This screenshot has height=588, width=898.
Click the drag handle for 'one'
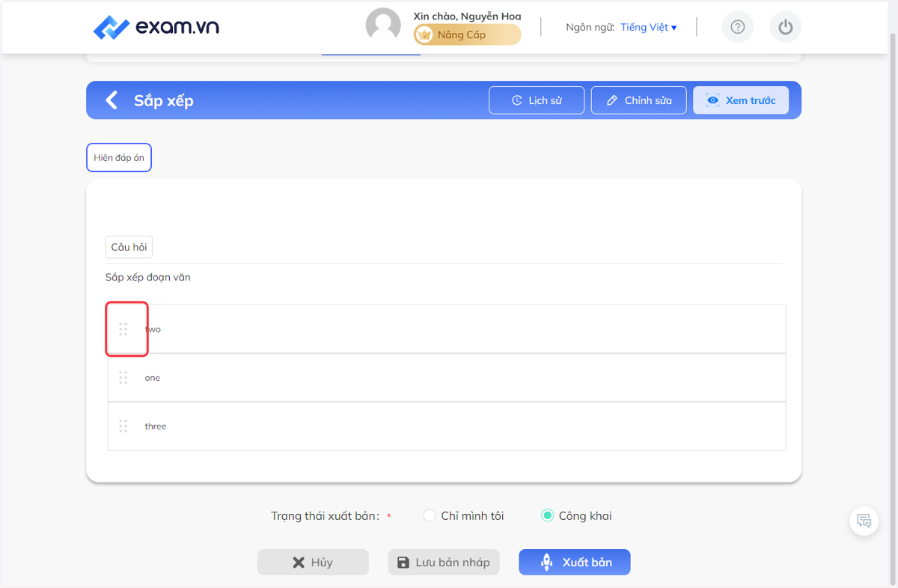(123, 378)
